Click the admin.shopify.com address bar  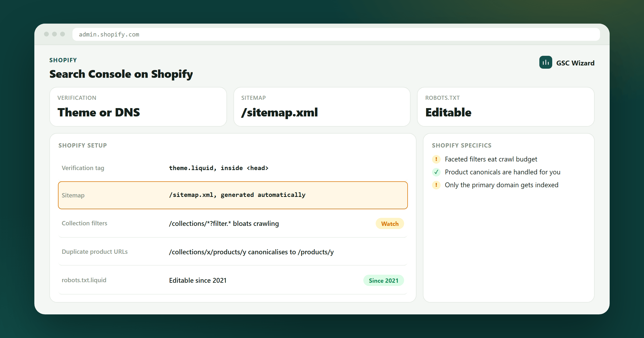[x=336, y=34]
